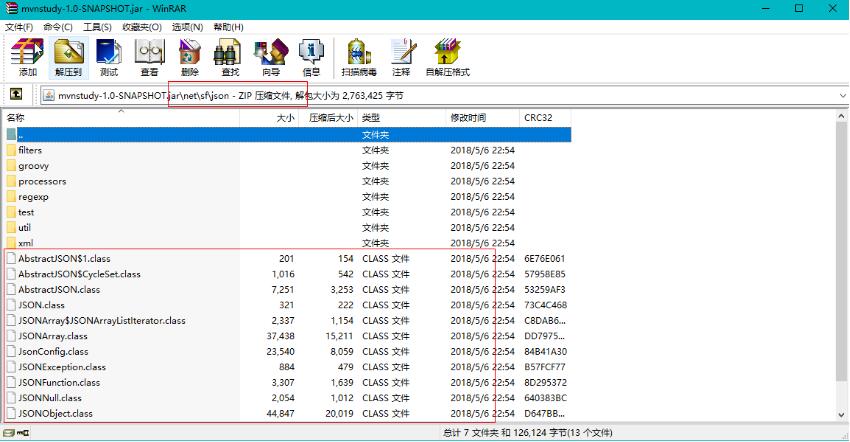Click the status bar totals text
Viewport: 850px width, 442px height.
click(x=527, y=433)
